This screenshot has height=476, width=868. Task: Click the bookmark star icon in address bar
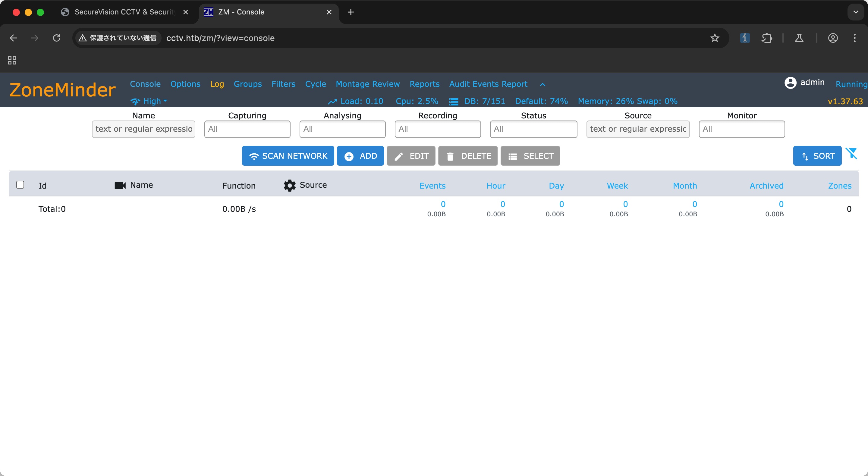(714, 38)
